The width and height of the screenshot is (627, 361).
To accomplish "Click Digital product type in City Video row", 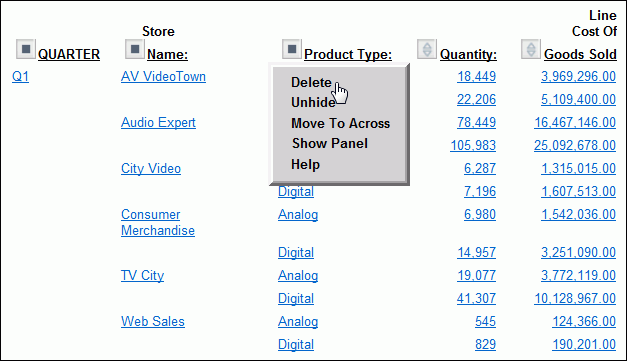I will 296,191.
